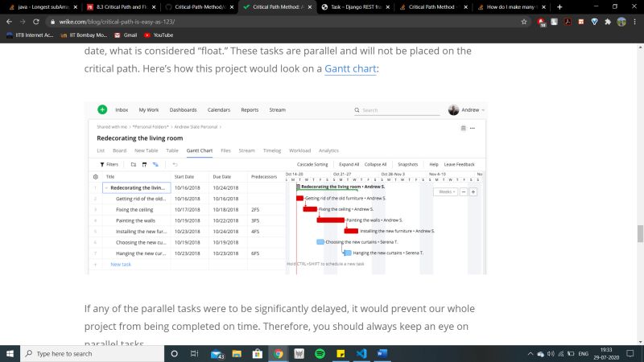Select the Analytics view tab
This screenshot has height=362, width=644.
coord(328,150)
